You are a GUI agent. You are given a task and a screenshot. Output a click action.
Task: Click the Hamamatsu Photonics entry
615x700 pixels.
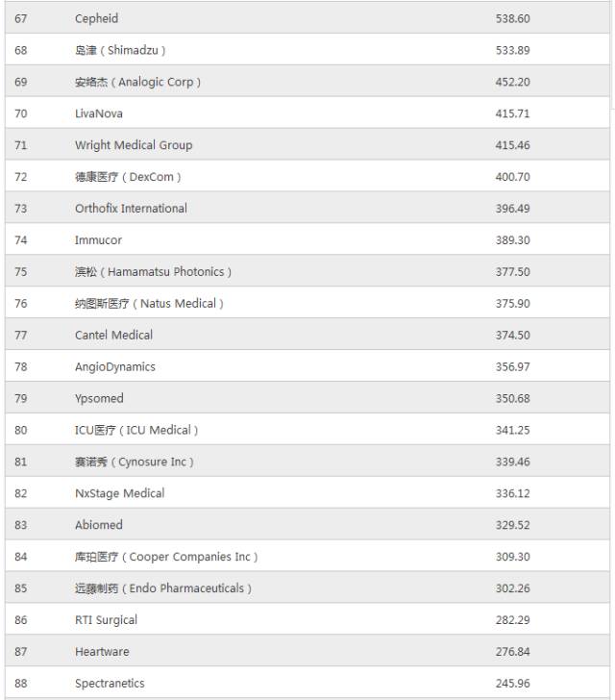coord(153,272)
